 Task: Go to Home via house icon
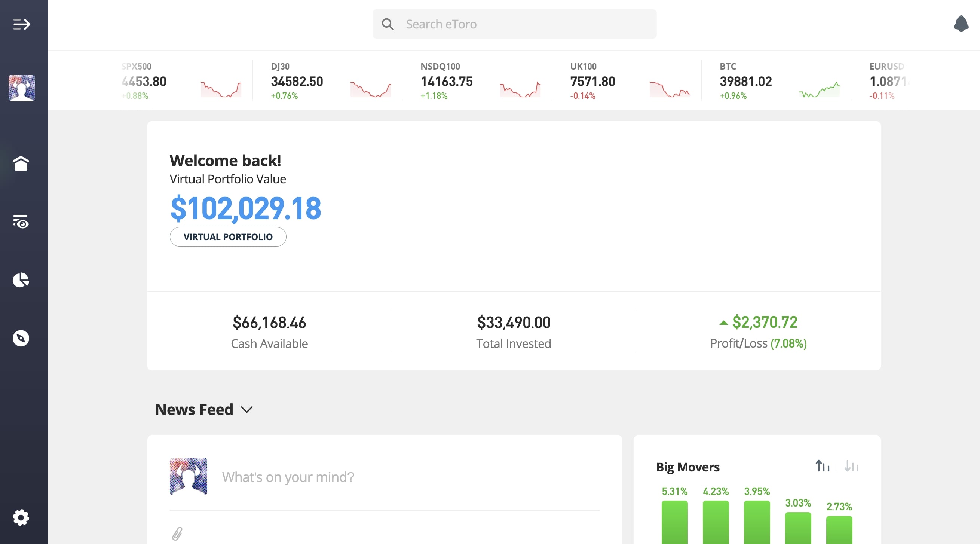click(21, 163)
